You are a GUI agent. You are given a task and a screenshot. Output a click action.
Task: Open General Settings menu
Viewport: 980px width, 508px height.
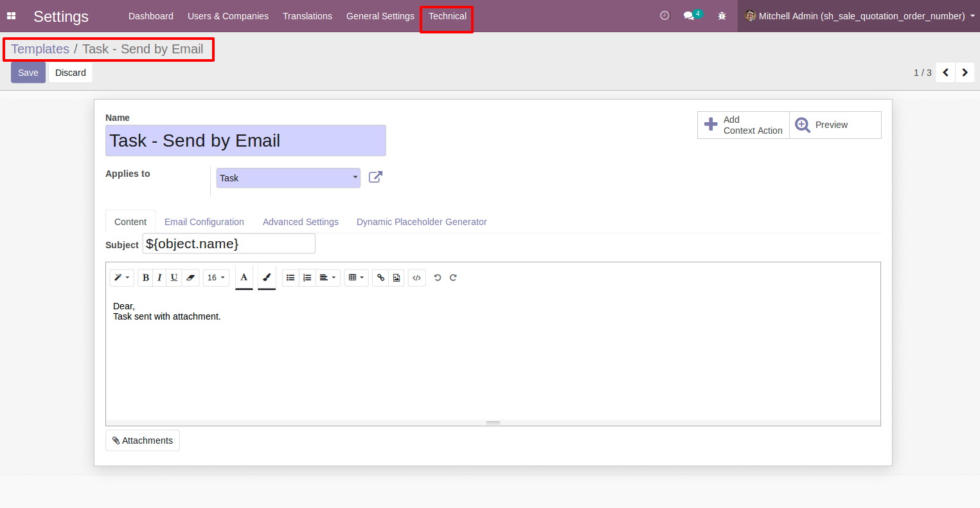[x=380, y=16]
